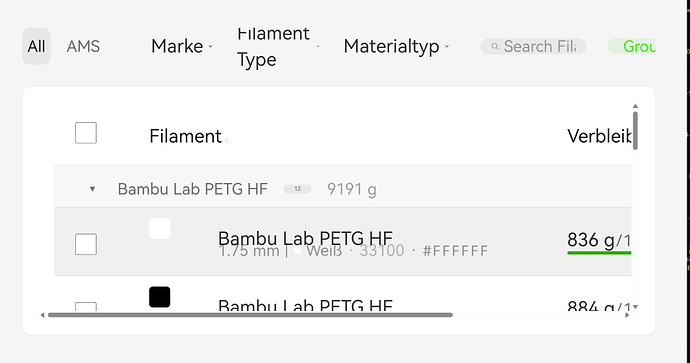Click the right arrow of horizontal scrollbar

[627, 315]
